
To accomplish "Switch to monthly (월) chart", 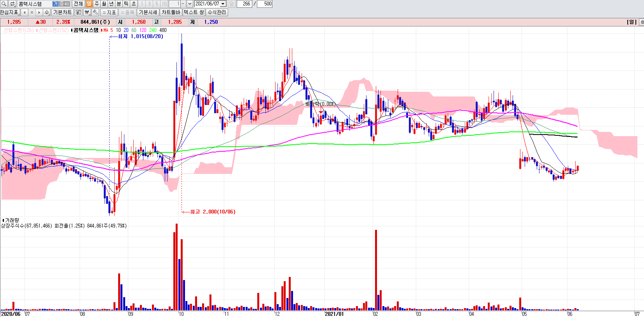I will pos(104,4).
